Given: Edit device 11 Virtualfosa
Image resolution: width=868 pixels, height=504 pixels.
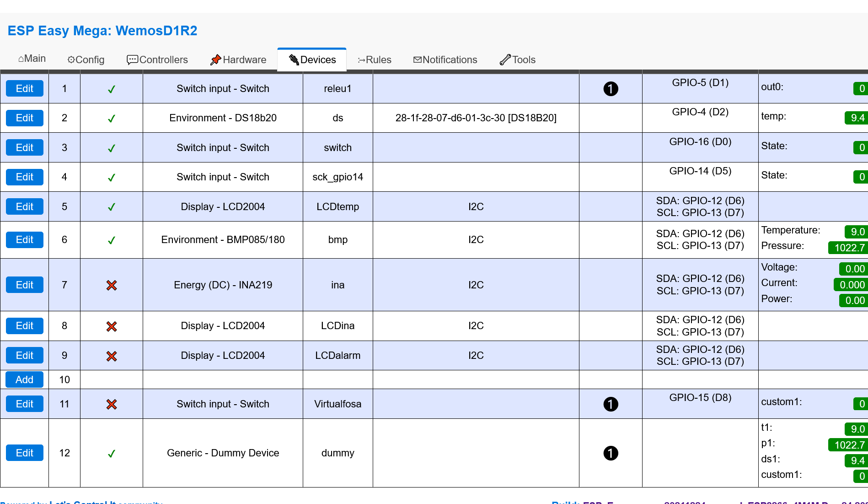Looking at the screenshot, I should click(x=25, y=404).
